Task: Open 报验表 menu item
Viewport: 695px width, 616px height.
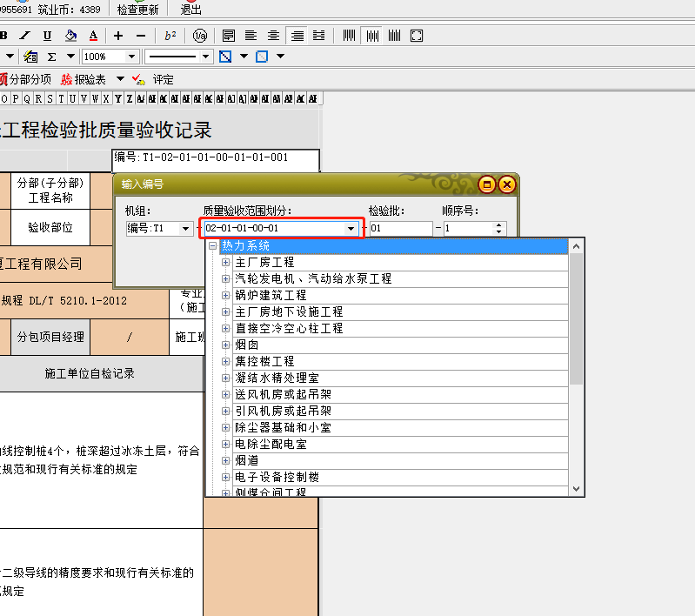Action: pyautogui.click(x=84, y=79)
